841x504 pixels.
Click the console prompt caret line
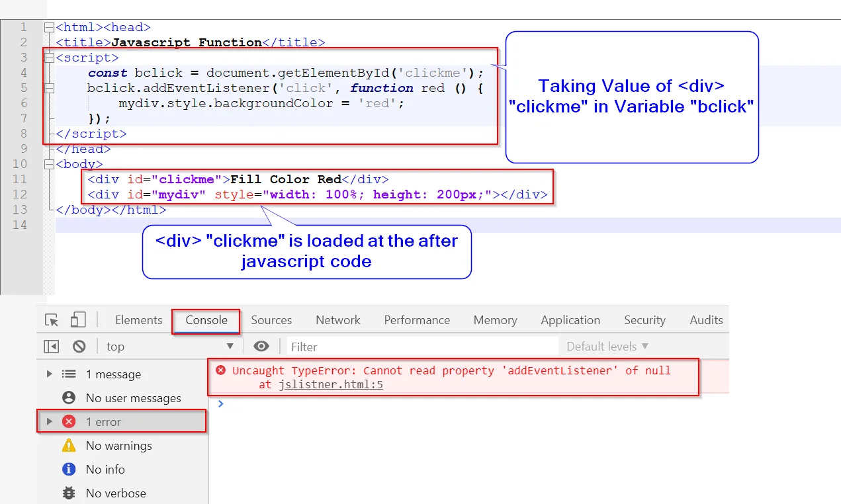pos(468,403)
